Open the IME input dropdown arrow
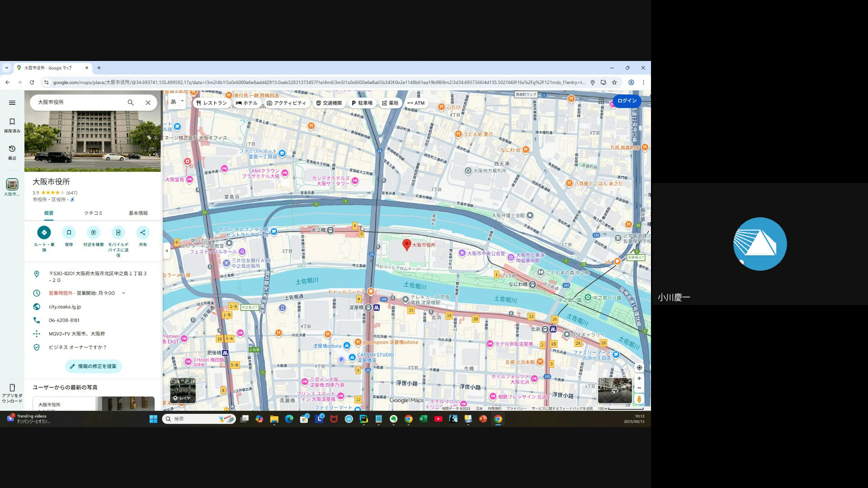Screen dimensions: 868x488 [183, 101]
